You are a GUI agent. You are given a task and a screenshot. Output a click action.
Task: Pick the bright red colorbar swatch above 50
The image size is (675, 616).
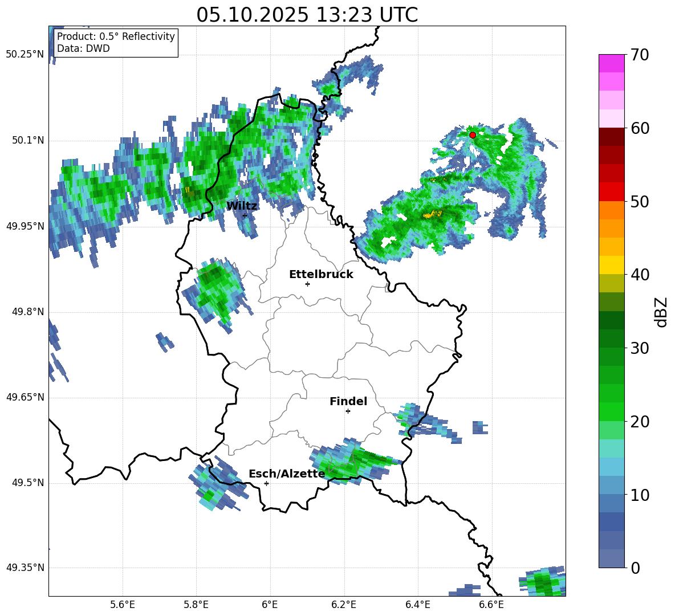tap(612, 191)
